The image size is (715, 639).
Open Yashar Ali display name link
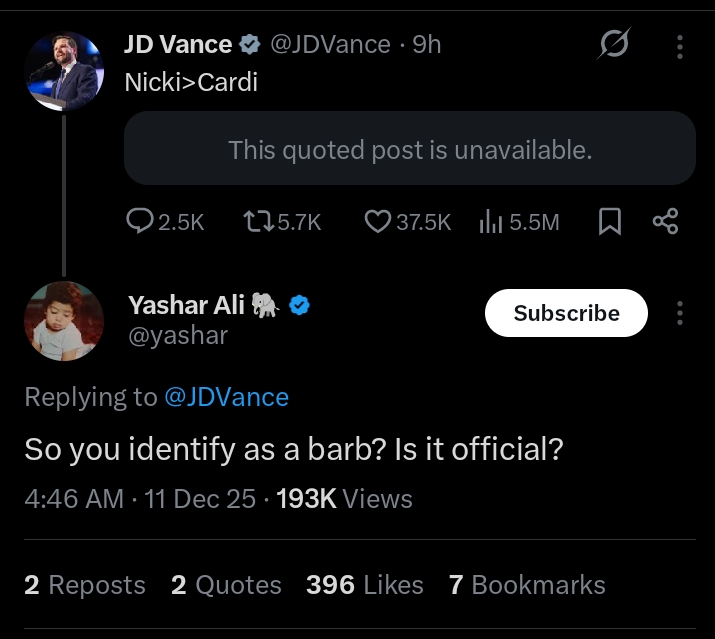[x=185, y=306]
